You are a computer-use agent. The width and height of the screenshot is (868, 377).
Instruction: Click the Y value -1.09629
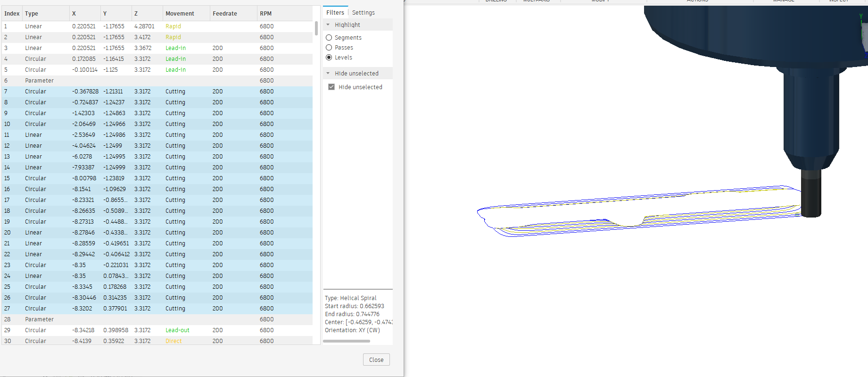coord(115,189)
